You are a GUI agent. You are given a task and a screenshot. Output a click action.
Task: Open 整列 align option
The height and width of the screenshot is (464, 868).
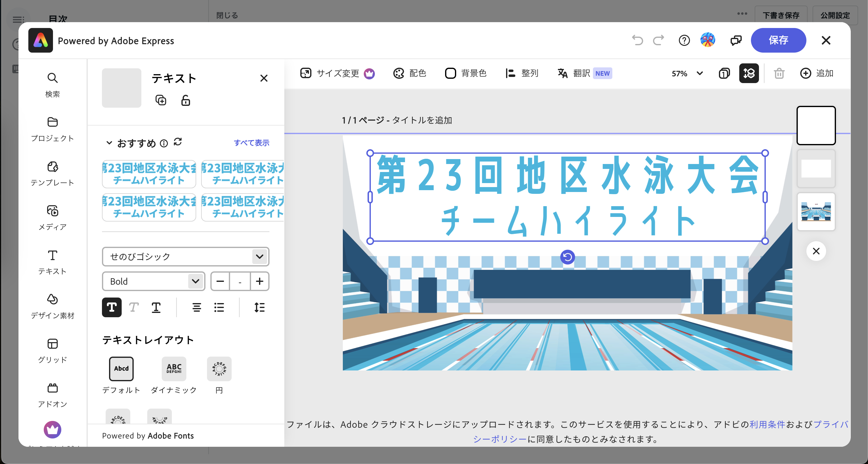[x=522, y=73]
